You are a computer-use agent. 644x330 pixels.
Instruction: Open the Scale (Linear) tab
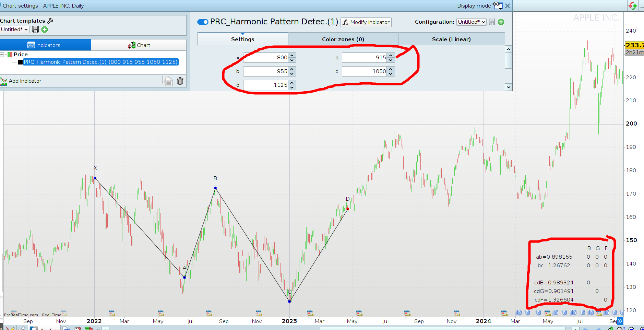451,39
